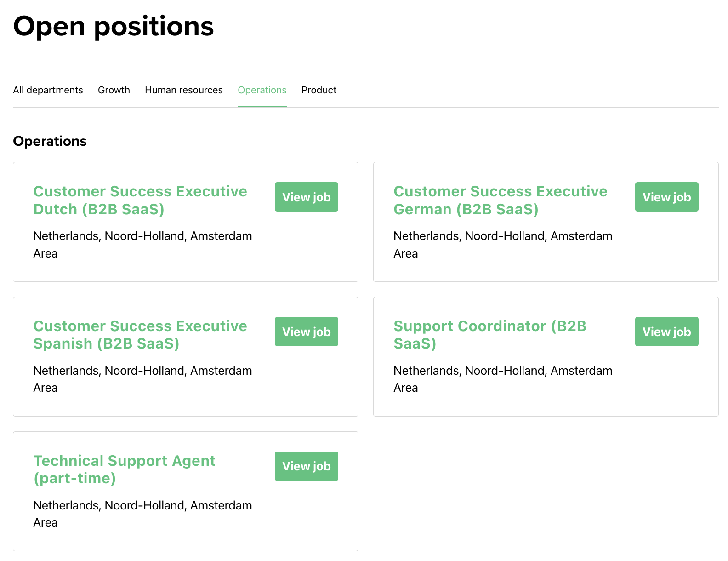The image size is (728, 561).
Task: Select the Growth department tab
Action: [x=114, y=90]
